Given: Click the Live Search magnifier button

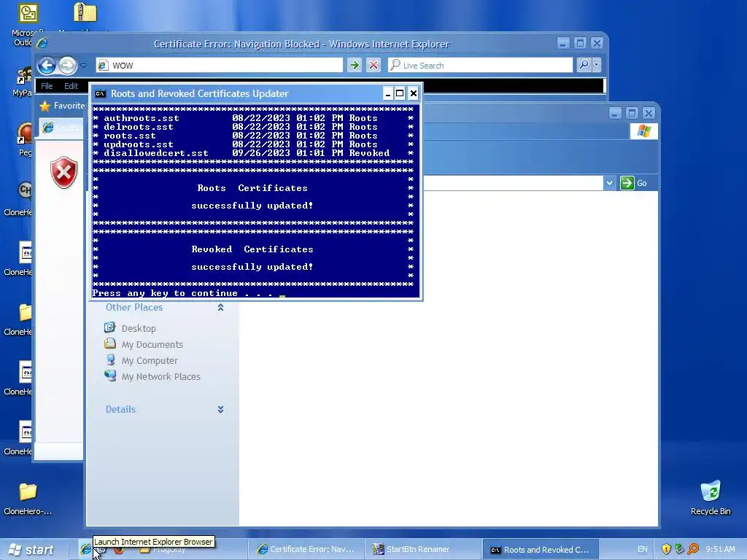Looking at the screenshot, I should (584, 65).
